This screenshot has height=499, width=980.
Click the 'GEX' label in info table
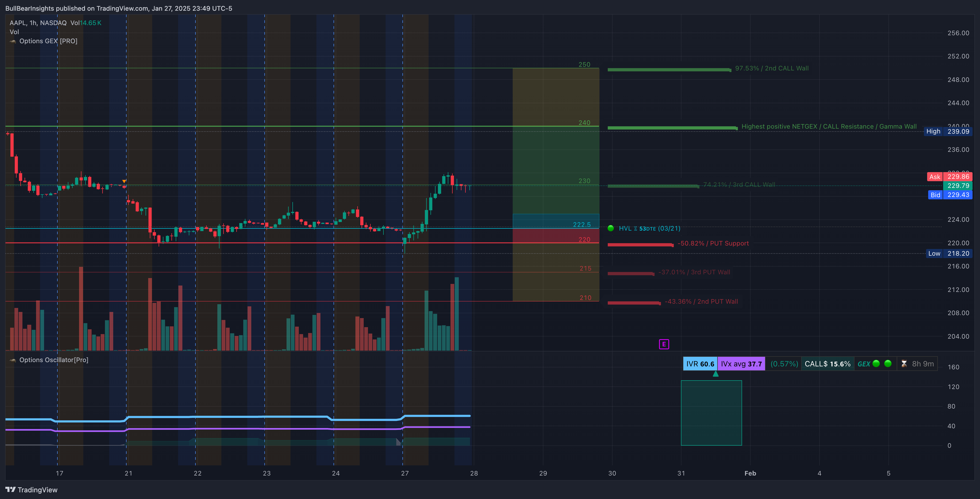coord(864,364)
